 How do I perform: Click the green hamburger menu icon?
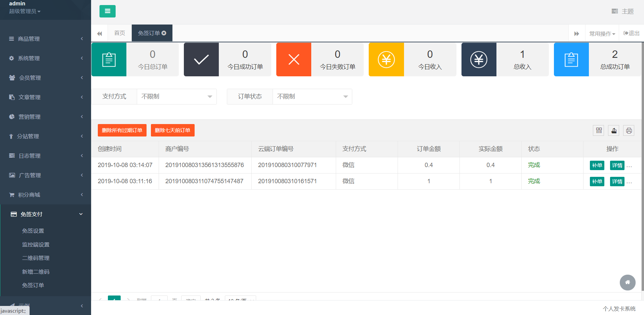(107, 11)
